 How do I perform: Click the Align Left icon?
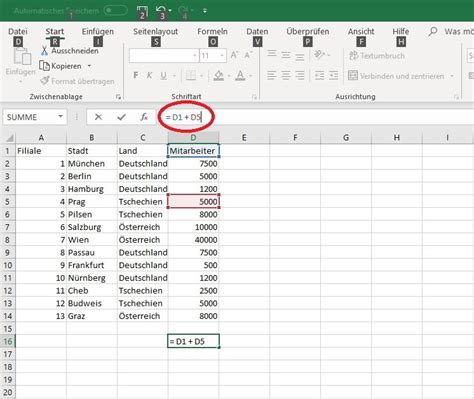pos(272,76)
